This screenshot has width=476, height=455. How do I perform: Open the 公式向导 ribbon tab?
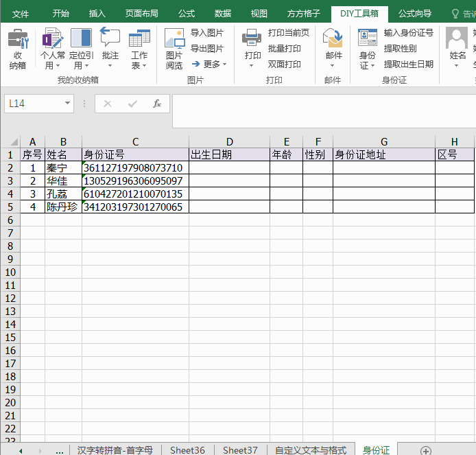coord(415,14)
